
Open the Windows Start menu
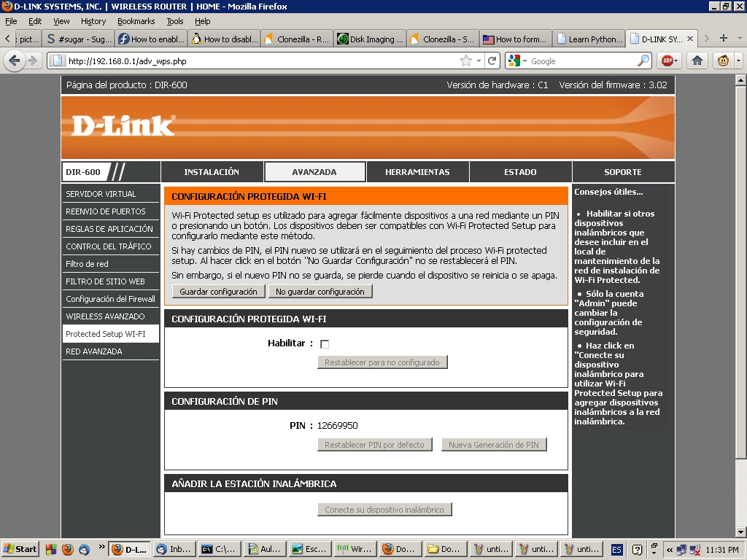(x=20, y=549)
